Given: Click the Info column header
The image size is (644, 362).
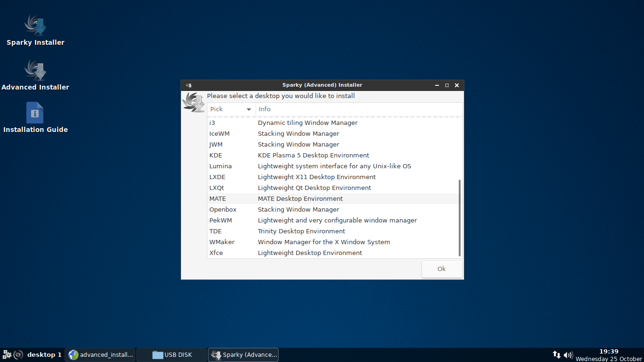Looking at the screenshot, I should [x=359, y=109].
